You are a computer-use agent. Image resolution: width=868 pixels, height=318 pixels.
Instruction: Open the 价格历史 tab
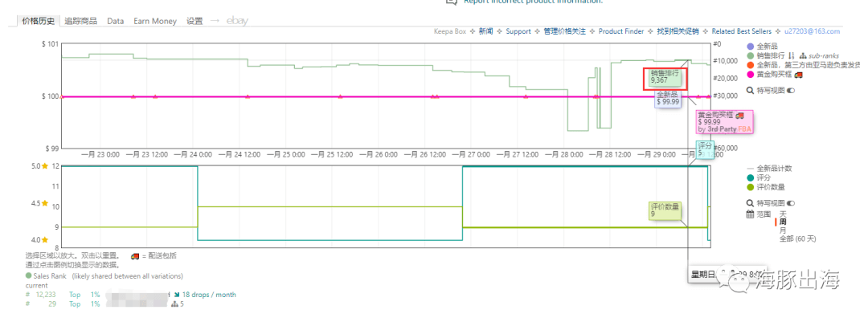click(x=39, y=21)
